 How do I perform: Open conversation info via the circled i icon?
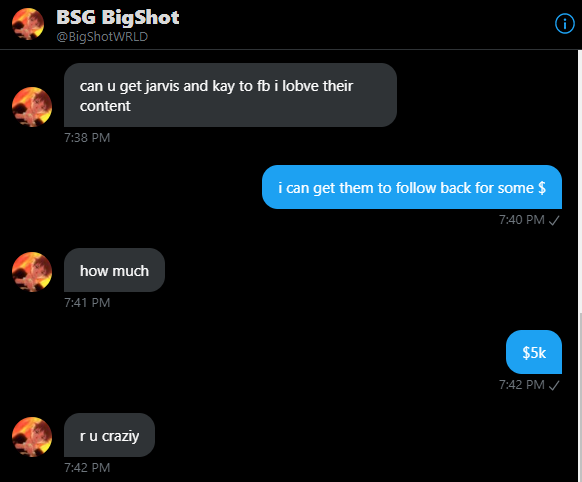[x=565, y=24]
